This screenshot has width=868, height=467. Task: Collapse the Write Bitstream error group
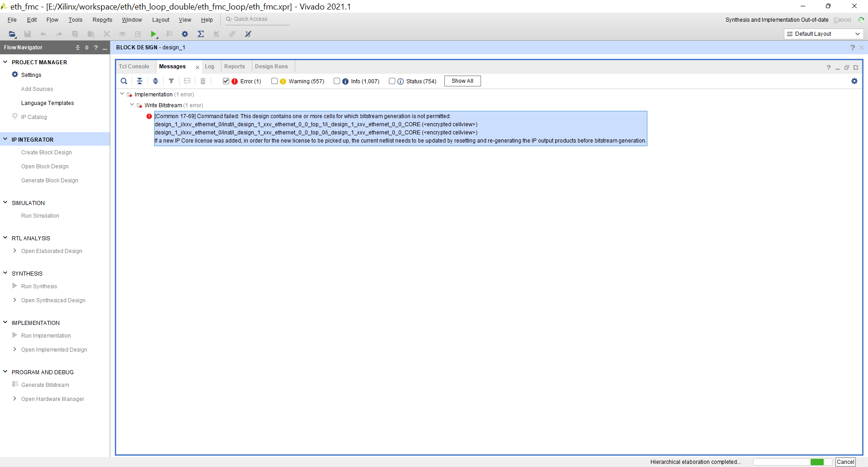point(132,105)
